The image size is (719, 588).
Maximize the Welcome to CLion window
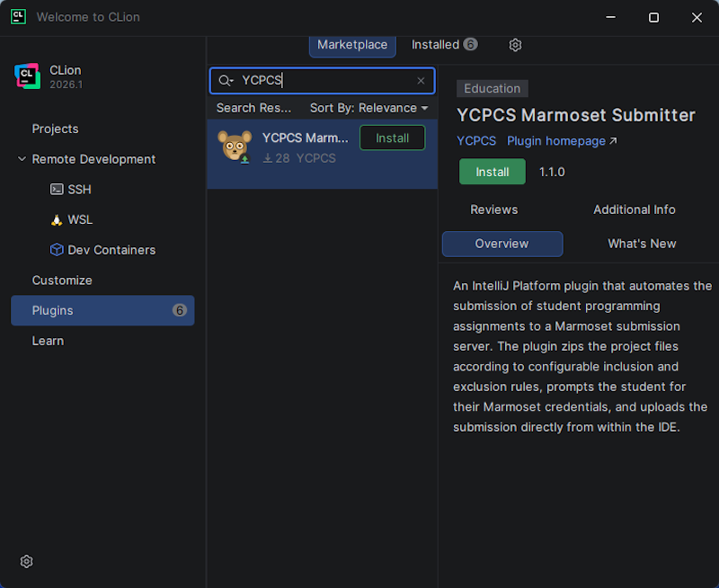[x=654, y=17]
